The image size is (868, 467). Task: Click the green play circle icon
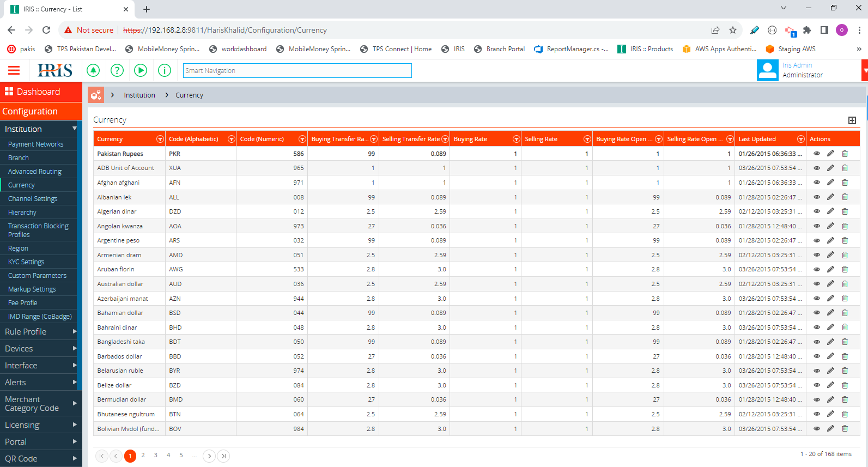141,70
